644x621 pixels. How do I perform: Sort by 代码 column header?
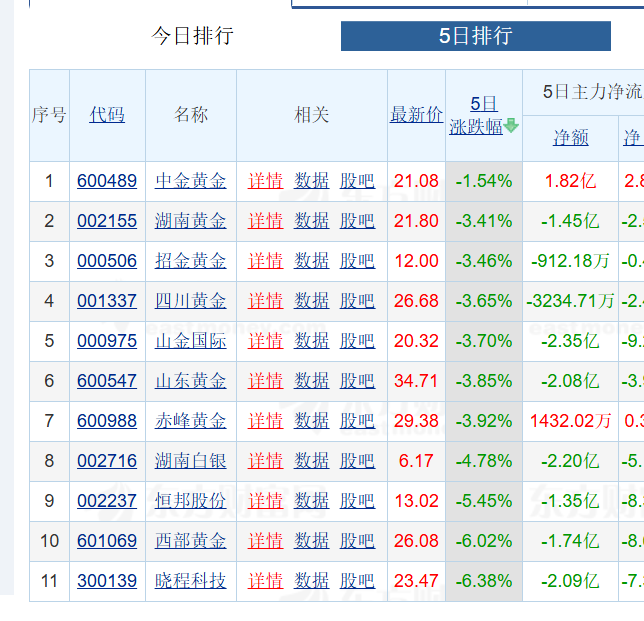click(x=107, y=115)
